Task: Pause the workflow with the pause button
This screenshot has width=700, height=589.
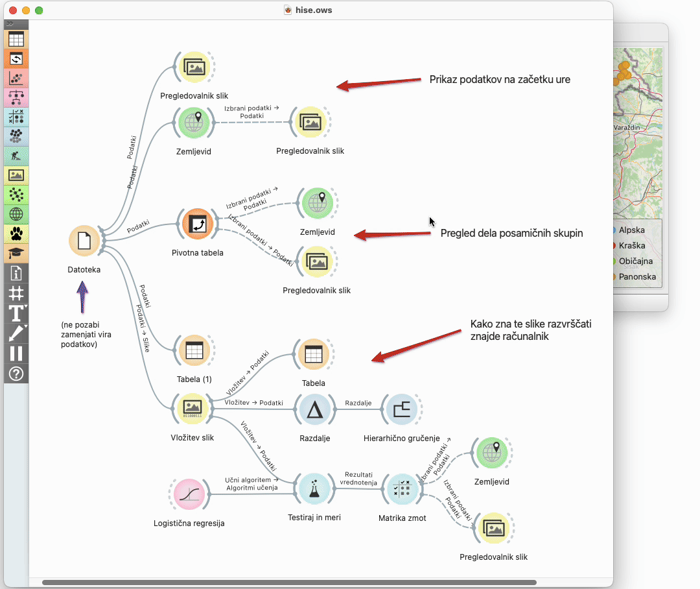Action: click(16, 353)
